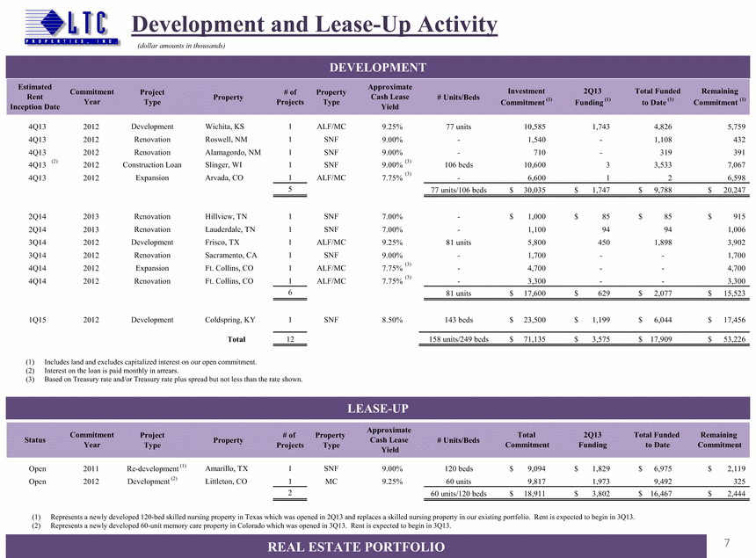Click the '60 units' value for Littleton
Viewport: 756px width, 558px height.
pyautogui.click(x=459, y=482)
